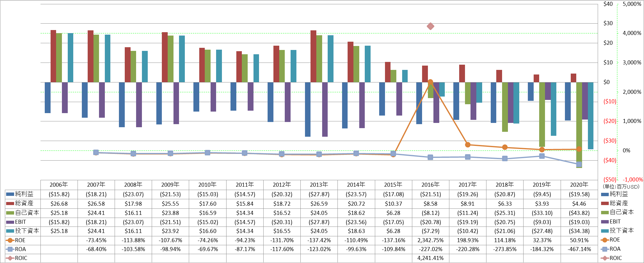Click the 自己資本 value ($43.82) cell
Viewport: 644px width, 263px height.
(579, 213)
